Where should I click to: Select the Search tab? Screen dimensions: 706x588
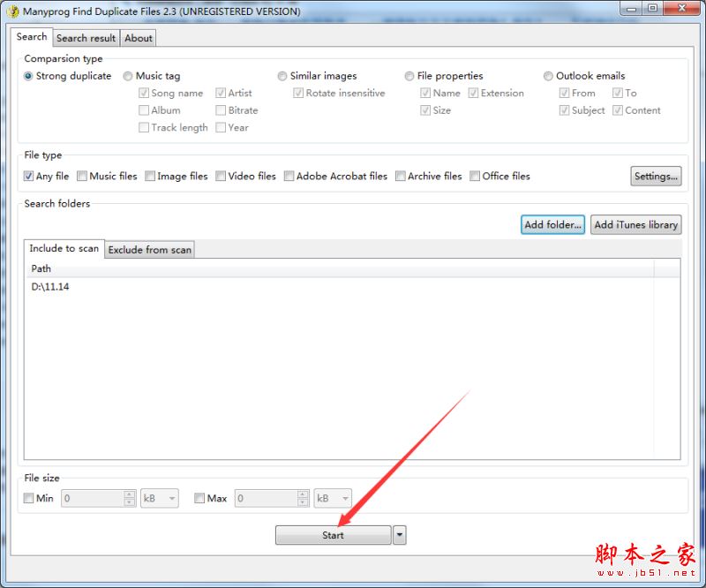(32, 37)
